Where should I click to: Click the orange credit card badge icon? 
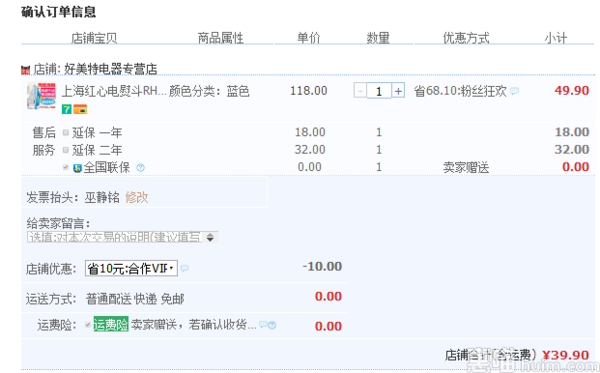click(x=80, y=109)
